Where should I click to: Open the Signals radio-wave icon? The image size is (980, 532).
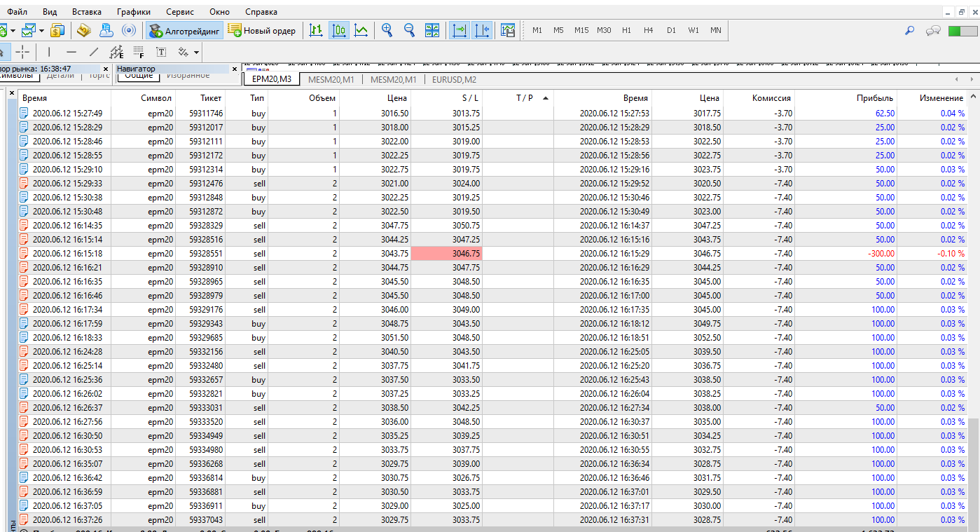tap(129, 30)
